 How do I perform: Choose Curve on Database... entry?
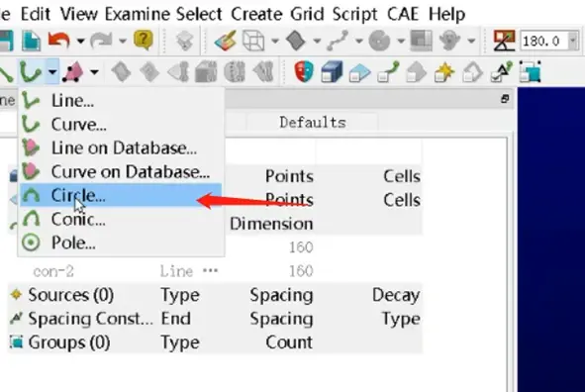pyautogui.click(x=121, y=172)
